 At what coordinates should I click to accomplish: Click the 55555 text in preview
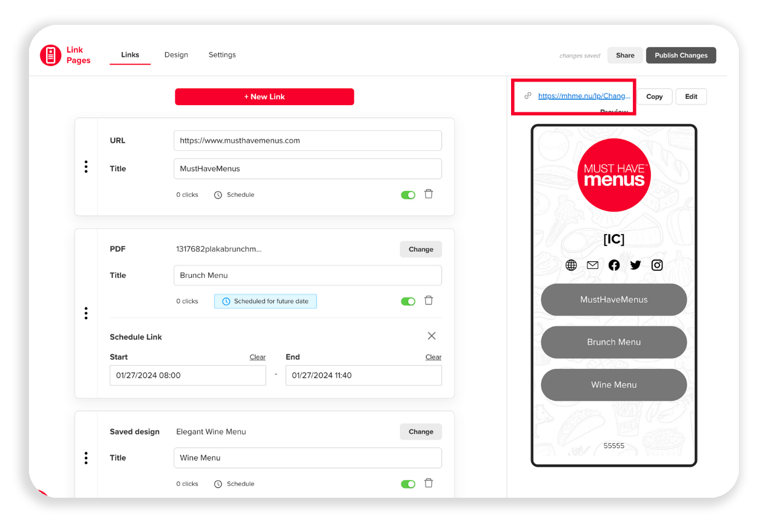click(x=614, y=446)
